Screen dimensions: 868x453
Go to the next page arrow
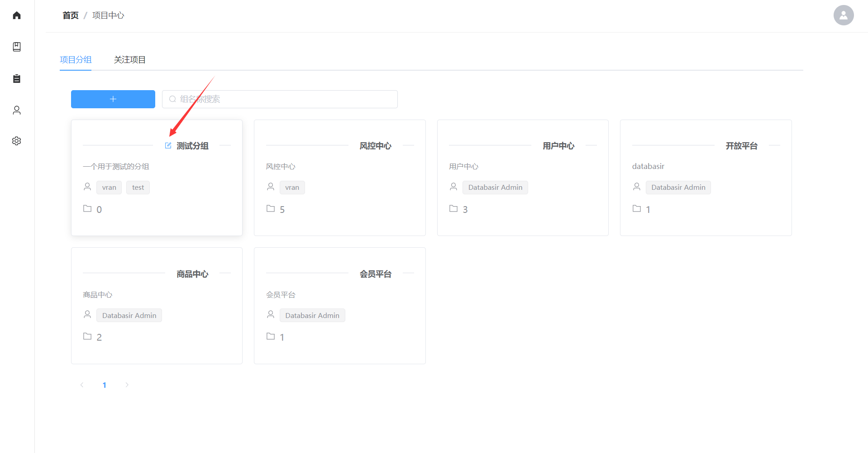pyautogui.click(x=127, y=385)
